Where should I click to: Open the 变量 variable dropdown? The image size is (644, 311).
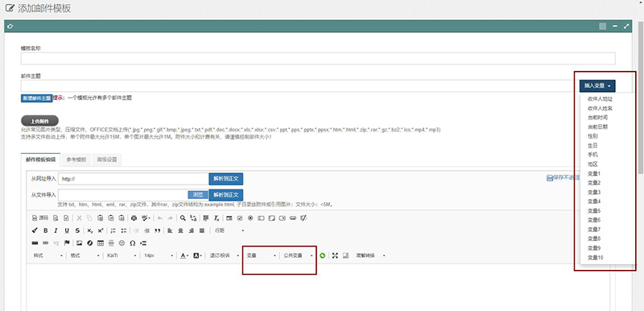(262, 255)
